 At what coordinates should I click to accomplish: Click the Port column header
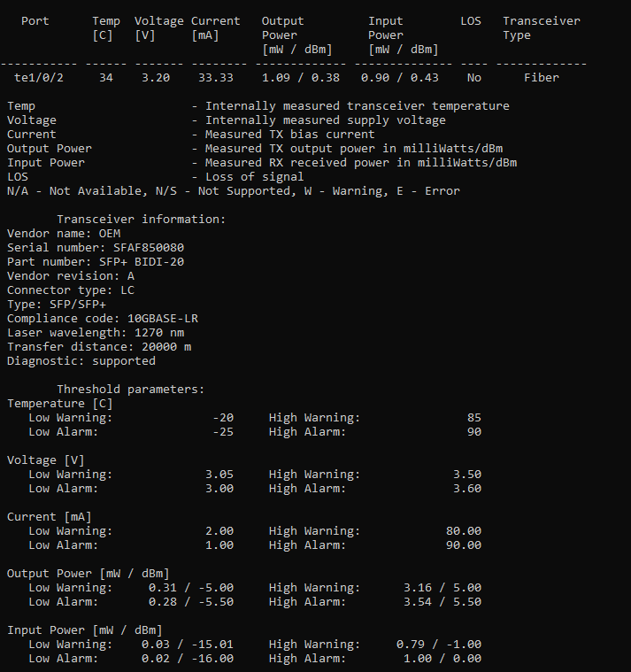tap(35, 21)
